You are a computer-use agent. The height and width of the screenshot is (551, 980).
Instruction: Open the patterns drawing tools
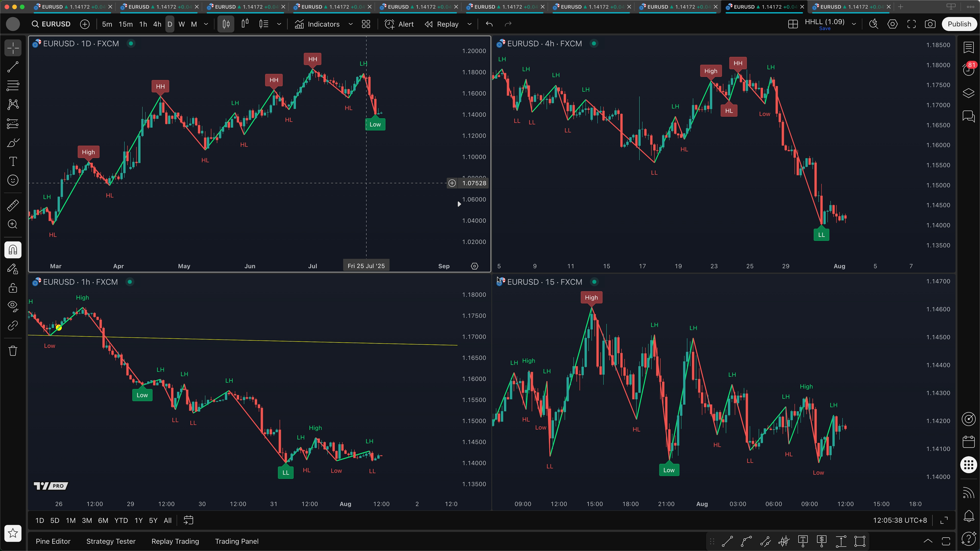pyautogui.click(x=13, y=105)
